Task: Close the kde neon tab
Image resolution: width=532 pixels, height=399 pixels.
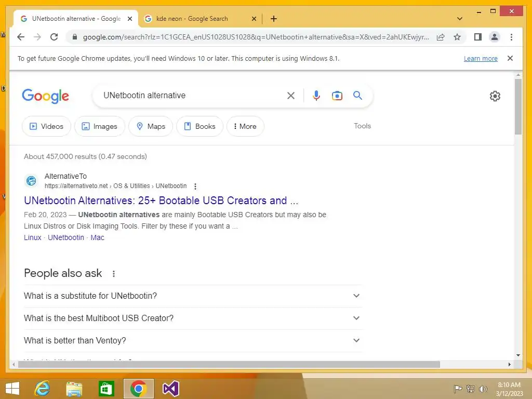Action: click(x=254, y=19)
